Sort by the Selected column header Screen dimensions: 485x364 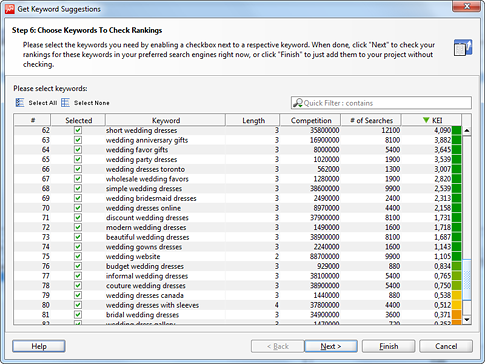click(78, 120)
